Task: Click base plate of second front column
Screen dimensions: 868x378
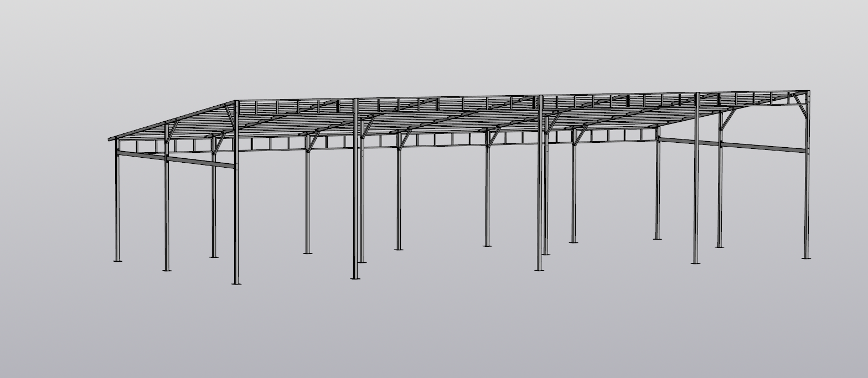Action: pos(355,278)
